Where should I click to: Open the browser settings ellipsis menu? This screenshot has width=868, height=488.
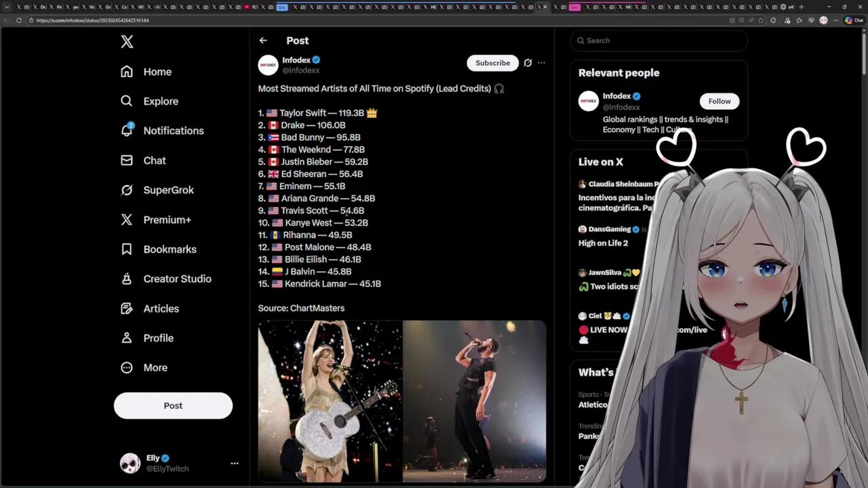click(x=835, y=20)
